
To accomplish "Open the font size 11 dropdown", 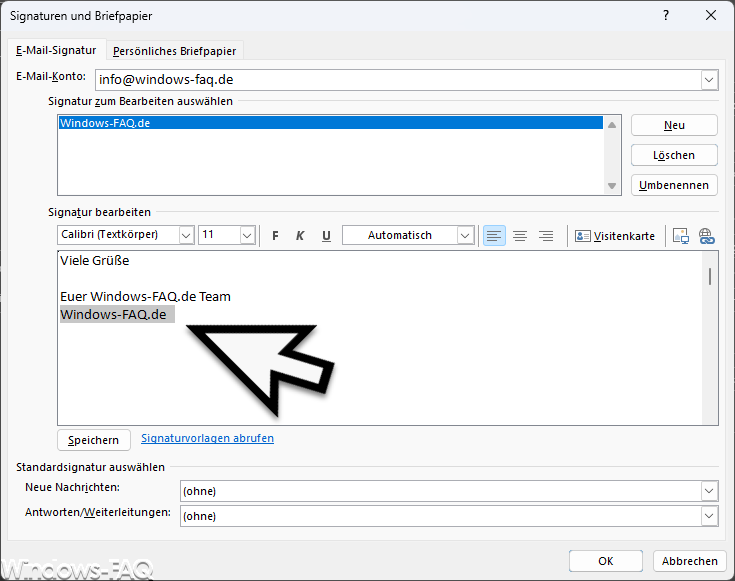I will [x=248, y=235].
